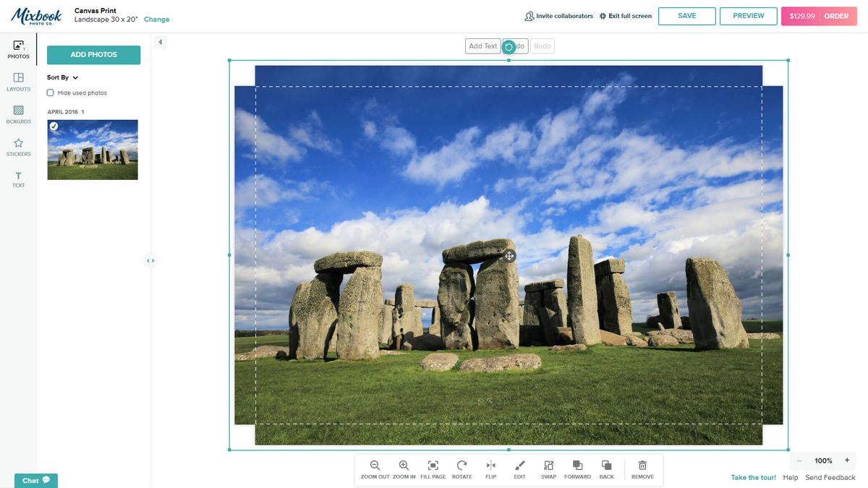Screen dimensions: 868x488
Task: Click Change to modify the canvas size
Action: coord(156,19)
